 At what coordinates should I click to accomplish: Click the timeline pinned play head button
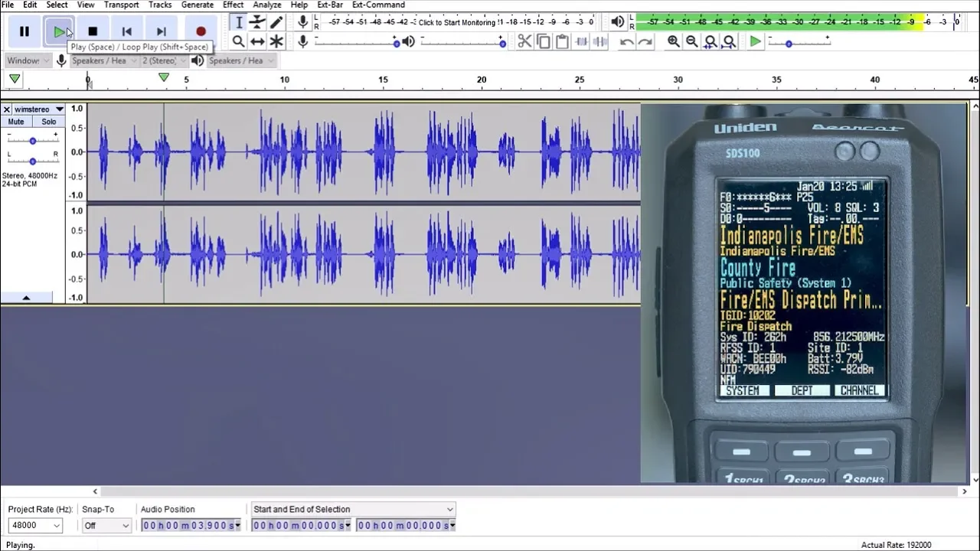[x=15, y=79]
